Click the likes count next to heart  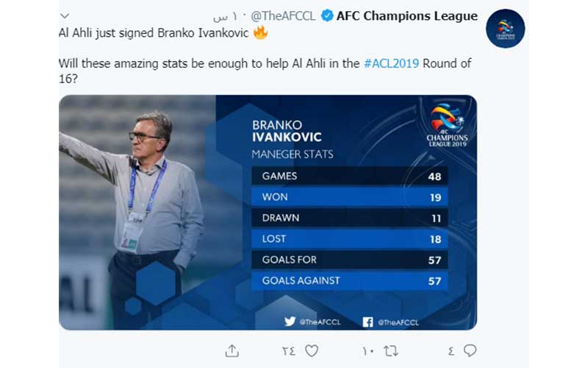(289, 351)
